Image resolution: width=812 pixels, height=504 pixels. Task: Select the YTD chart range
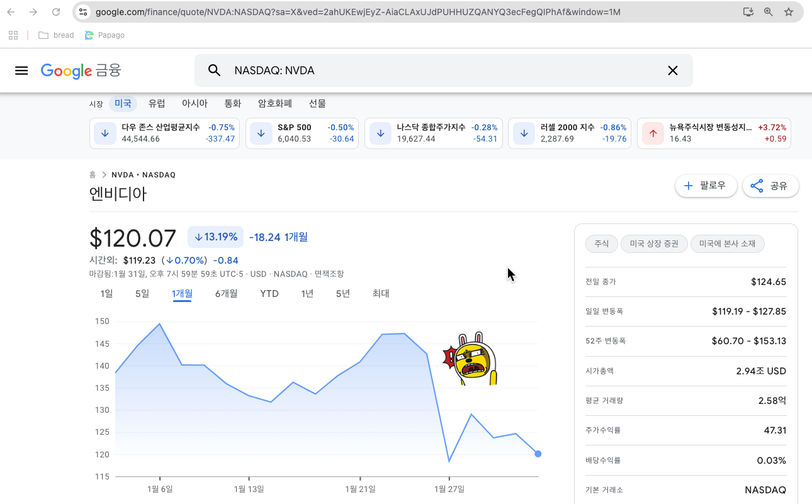click(269, 293)
